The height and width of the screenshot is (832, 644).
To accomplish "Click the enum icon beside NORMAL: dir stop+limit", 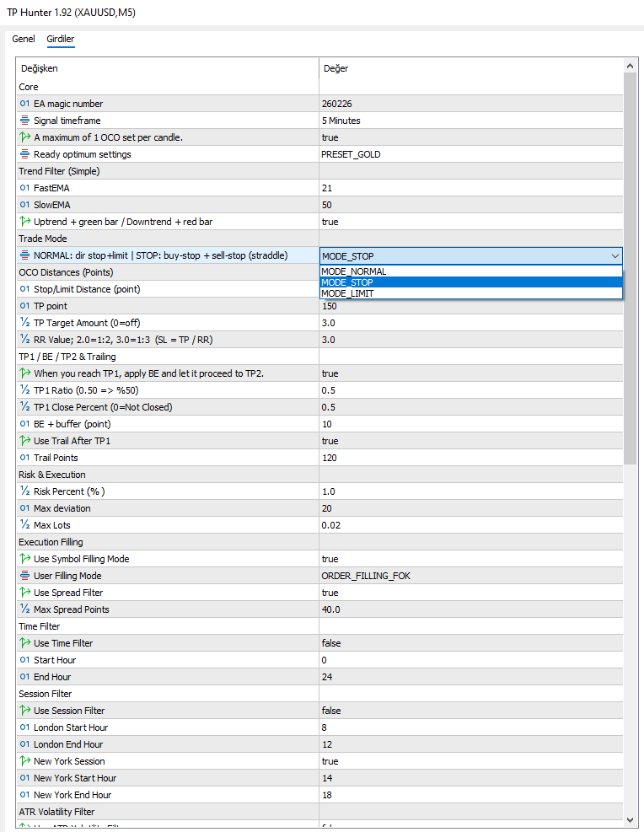I will point(25,255).
